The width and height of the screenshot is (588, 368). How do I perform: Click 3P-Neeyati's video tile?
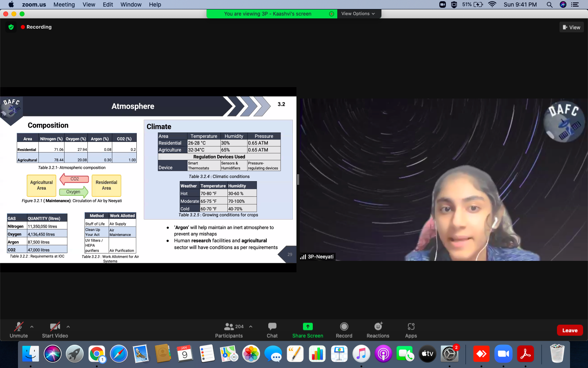(x=443, y=180)
